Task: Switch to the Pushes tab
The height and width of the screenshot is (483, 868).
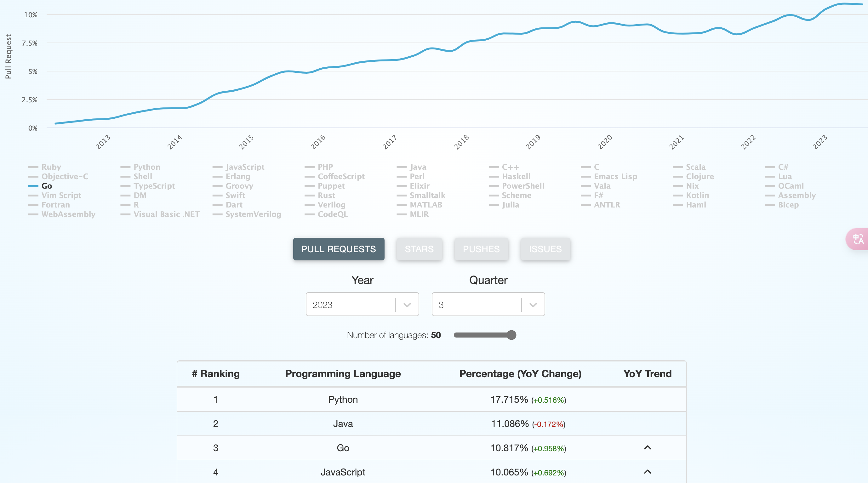Action: [x=481, y=249]
